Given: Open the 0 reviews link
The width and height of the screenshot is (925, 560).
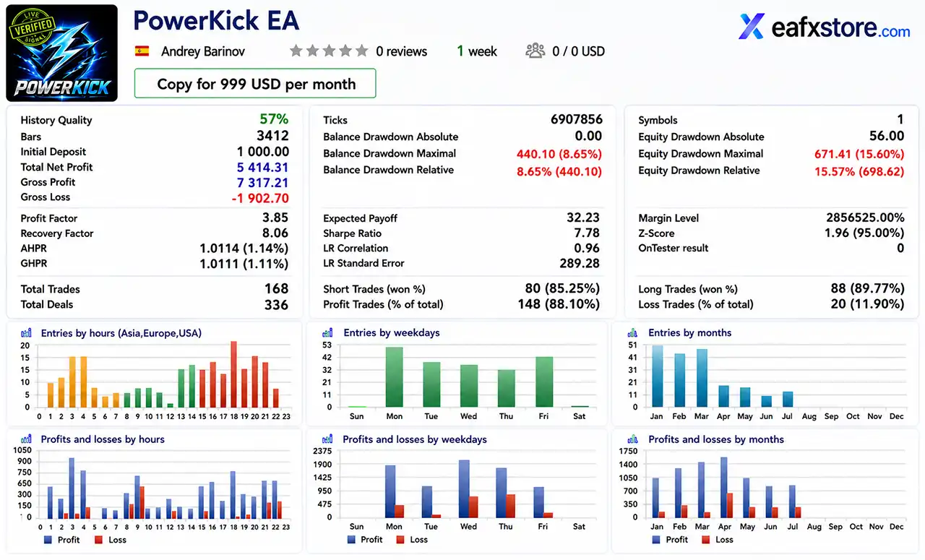Looking at the screenshot, I should point(401,51).
